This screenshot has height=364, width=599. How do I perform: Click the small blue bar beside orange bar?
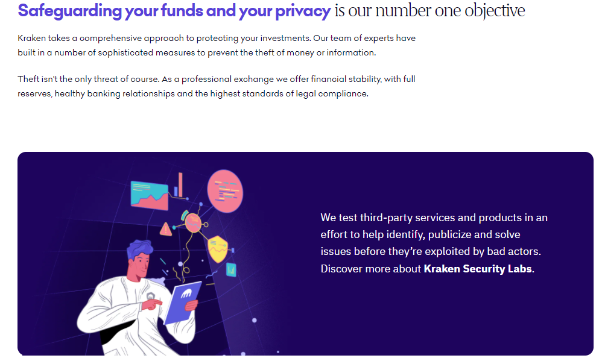tap(176, 192)
